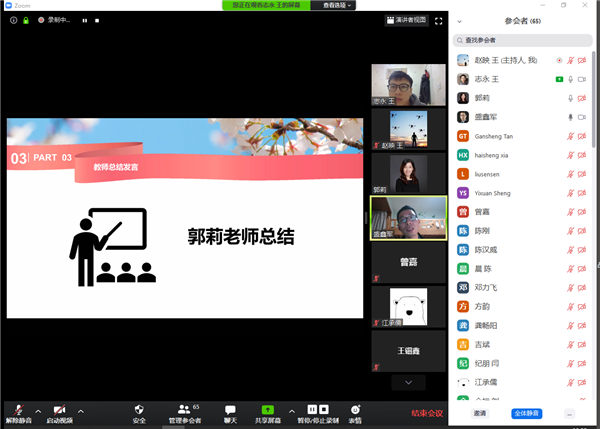The width and height of the screenshot is (600, 429).
Task: Click the participants list vertical scrollbar
Action: [x=595, y=100]
